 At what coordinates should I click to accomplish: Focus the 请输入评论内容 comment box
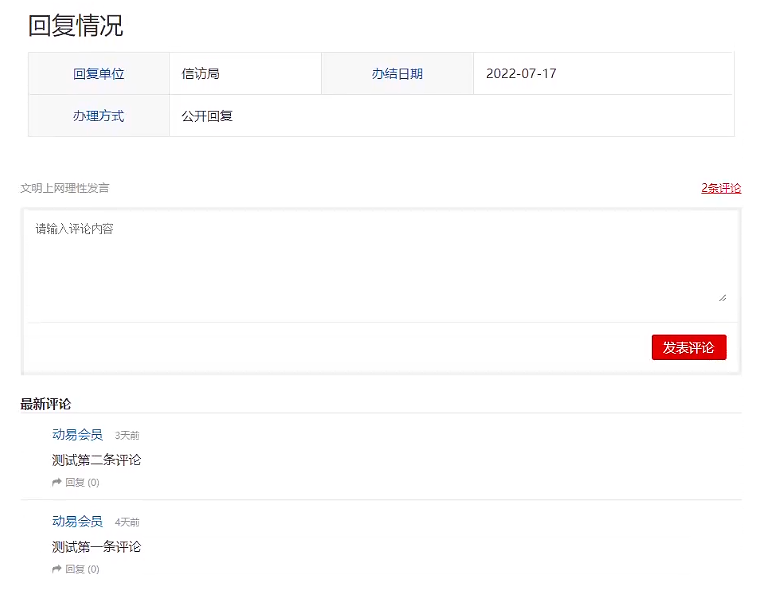click(x=380, y=262)
